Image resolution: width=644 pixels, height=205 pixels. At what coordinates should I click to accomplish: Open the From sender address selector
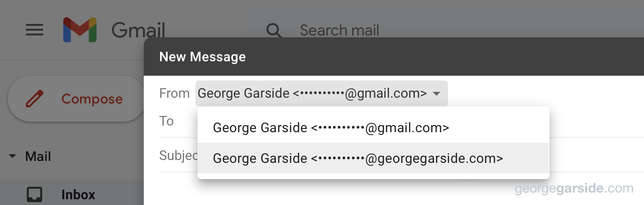click(322, 93)
